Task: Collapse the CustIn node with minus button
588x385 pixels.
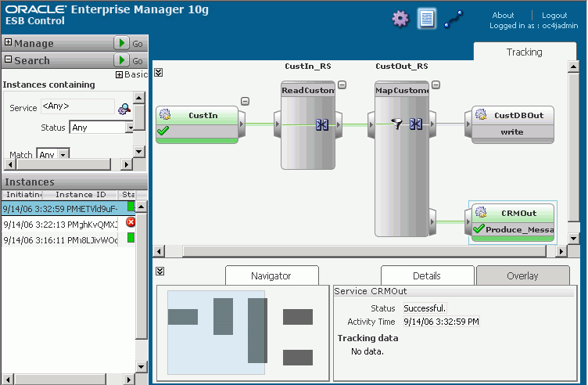Action: click(245, 101)
